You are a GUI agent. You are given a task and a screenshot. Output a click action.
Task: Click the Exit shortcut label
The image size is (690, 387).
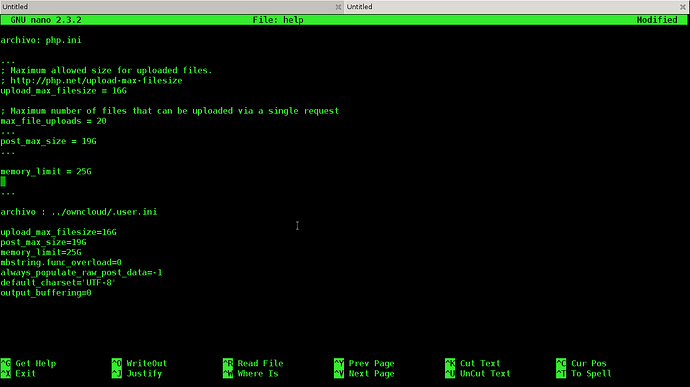point(26,374)
